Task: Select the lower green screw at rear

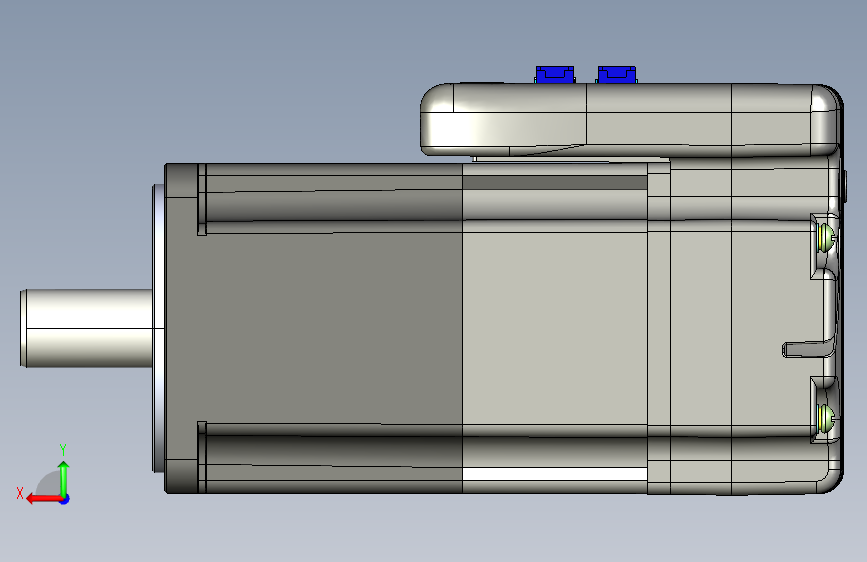Action: [826, 418]
